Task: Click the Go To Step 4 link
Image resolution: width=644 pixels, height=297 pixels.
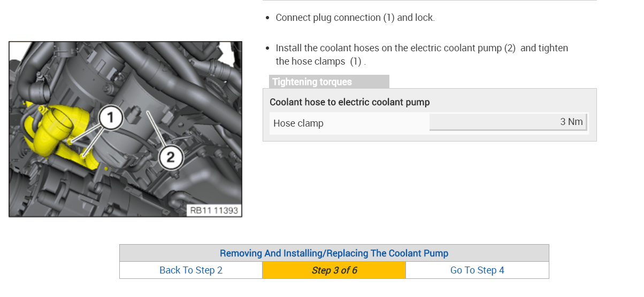Action: pyautogui.click(x=477, y=270)
